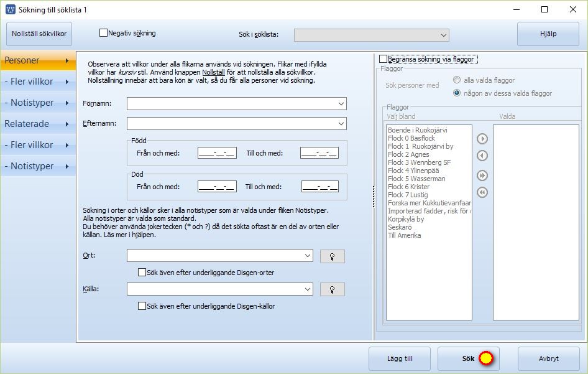Select flag Boende i Ruokojärvi
This screenshot has width=588, height=374.
tap(417, 130)
